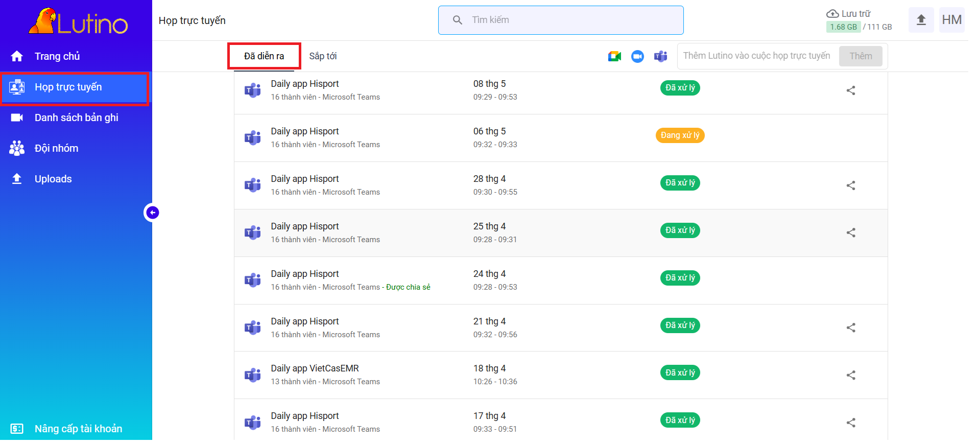Click the upload icon in top header
980x444 pixels.
pos(921,20)
